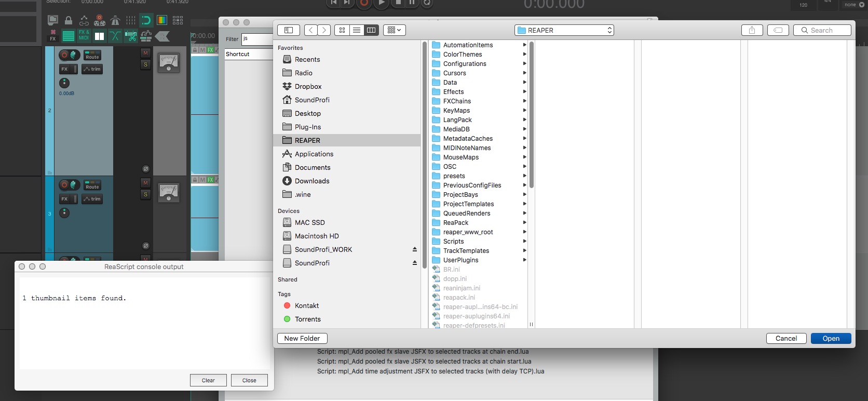Click the small squares grid toolbar icon

pyautogui.click(x=178, y=20)
